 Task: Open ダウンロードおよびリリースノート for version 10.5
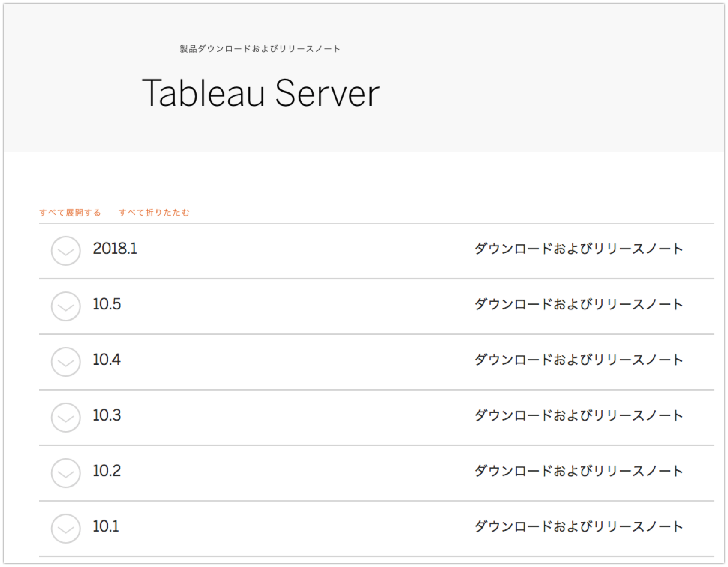(x=579, y=304)
